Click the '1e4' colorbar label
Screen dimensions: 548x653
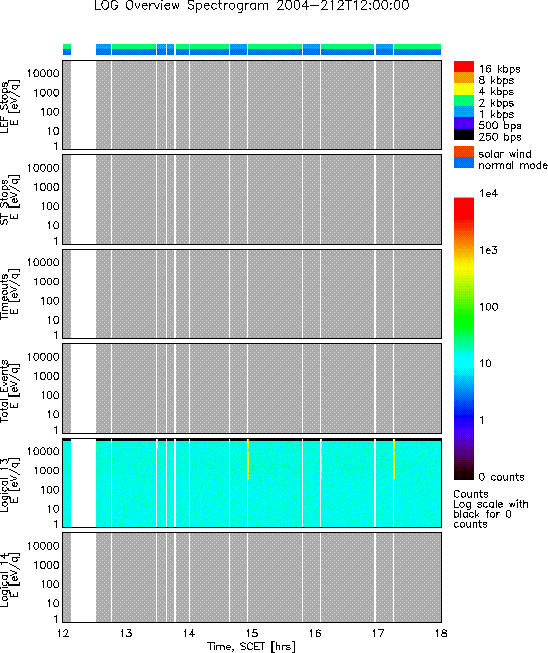488,193
